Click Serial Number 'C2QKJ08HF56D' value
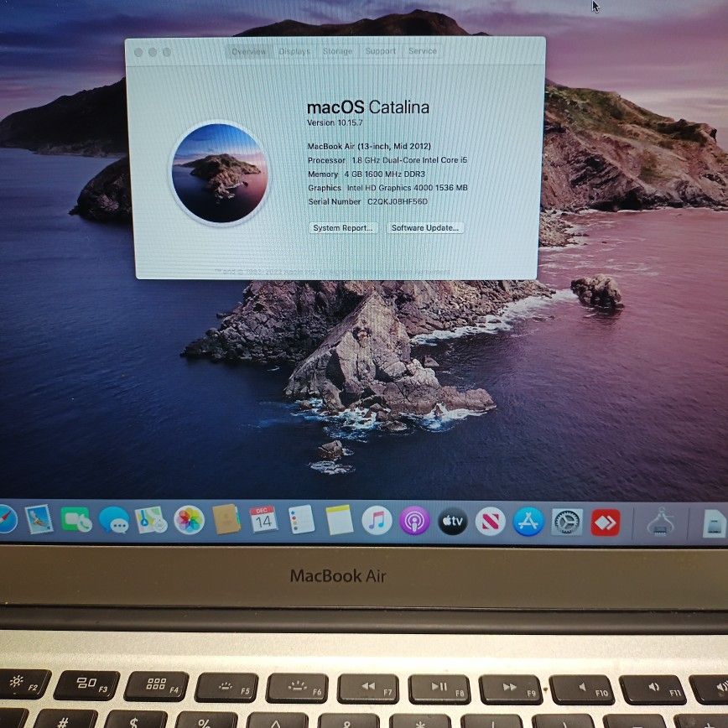This screenshot has width=728, height=728. [398, 202]
